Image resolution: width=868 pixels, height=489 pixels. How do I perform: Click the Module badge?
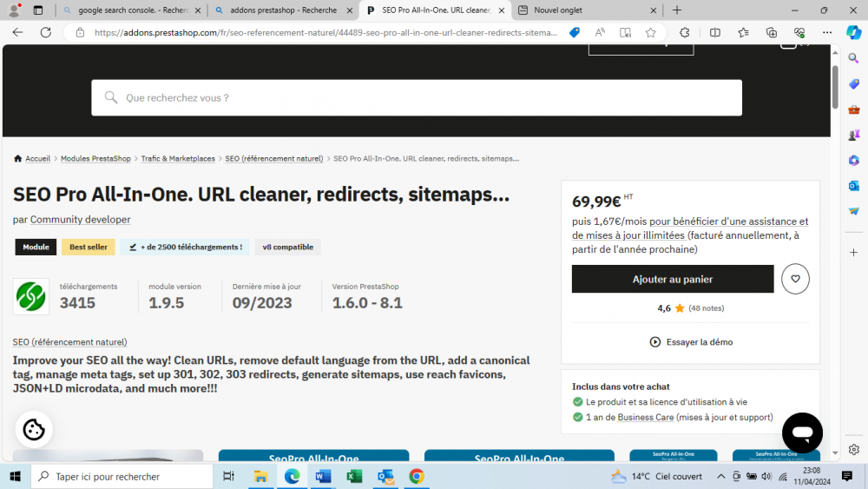point(36,247)
